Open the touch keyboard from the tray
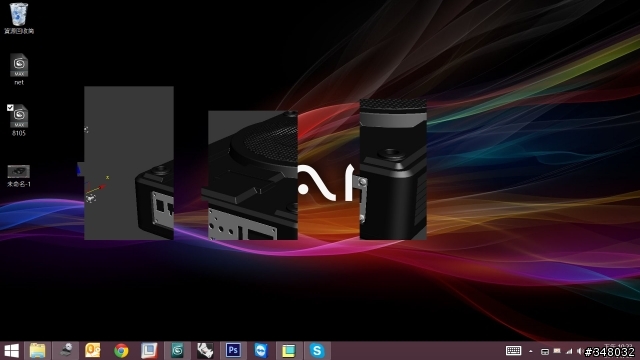 tap(513, 351)
